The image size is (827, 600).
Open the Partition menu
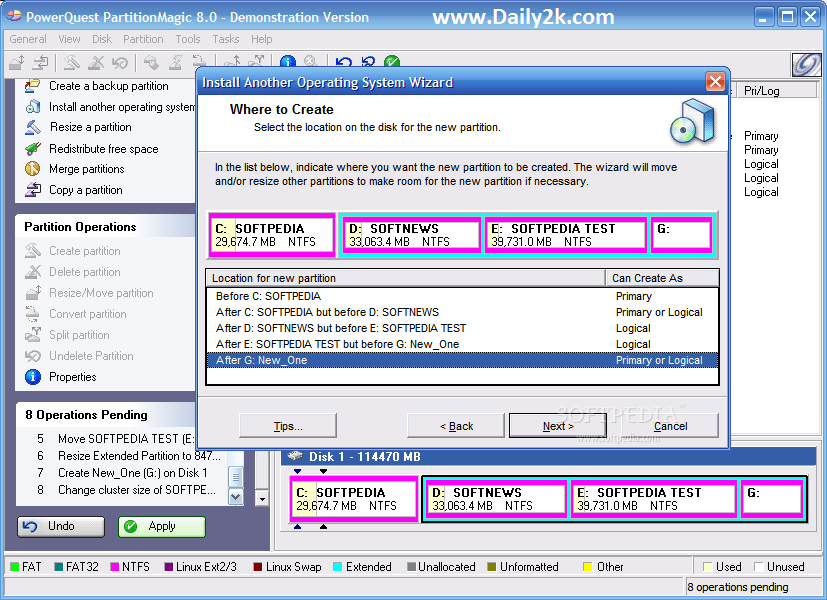pos(143,39)
